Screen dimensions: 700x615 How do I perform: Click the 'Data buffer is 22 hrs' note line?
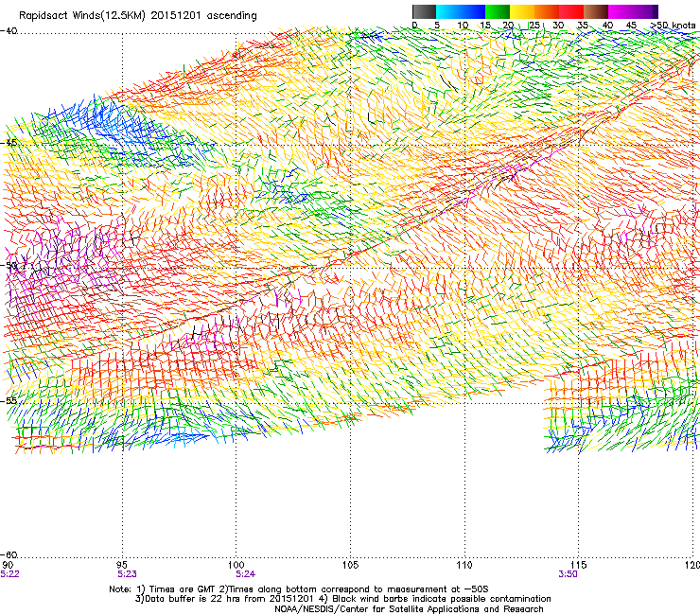(342, 599)
